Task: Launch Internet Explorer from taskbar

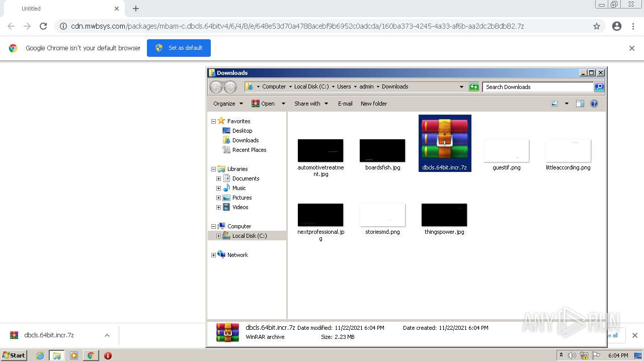Action: click(x=40, y=355)
